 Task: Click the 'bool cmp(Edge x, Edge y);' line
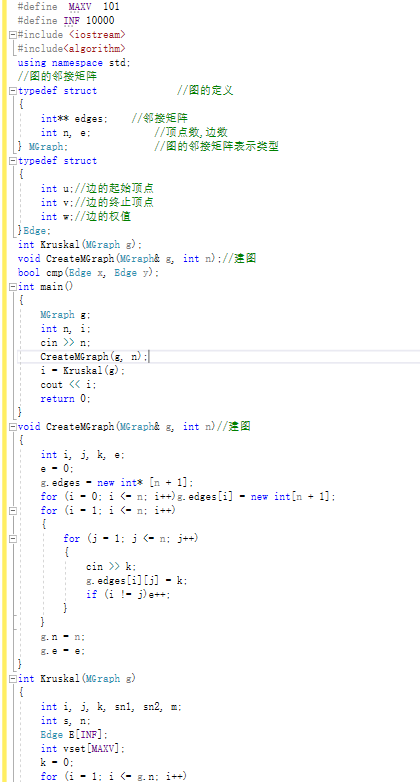tap(88, 273)
